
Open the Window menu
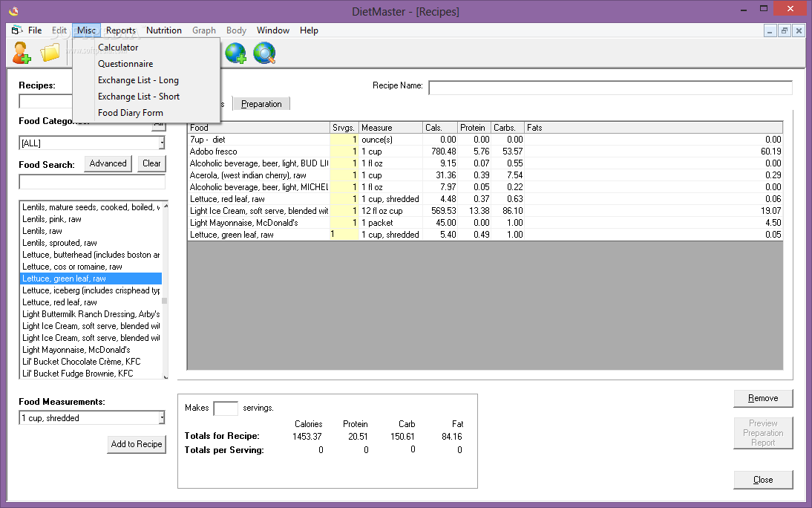tap(273, 30)
